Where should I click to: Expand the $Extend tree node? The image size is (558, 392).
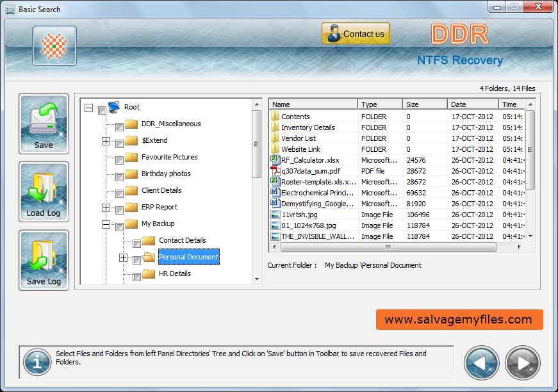(106, 141)
